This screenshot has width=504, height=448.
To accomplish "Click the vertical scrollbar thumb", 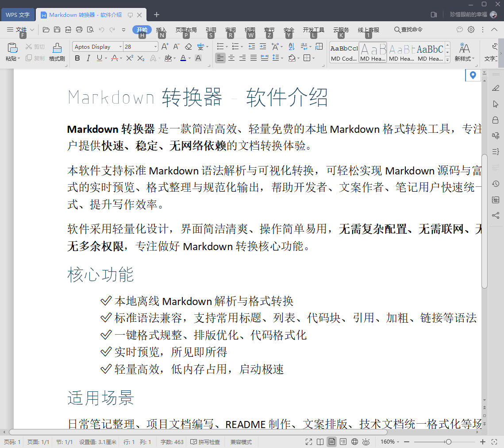I will pos(485,221).
